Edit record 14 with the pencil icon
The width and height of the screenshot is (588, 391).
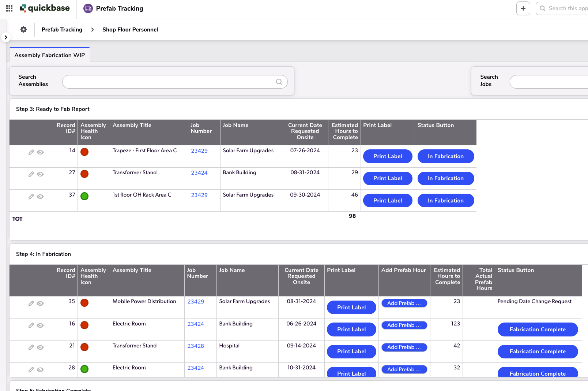[31, 152]
